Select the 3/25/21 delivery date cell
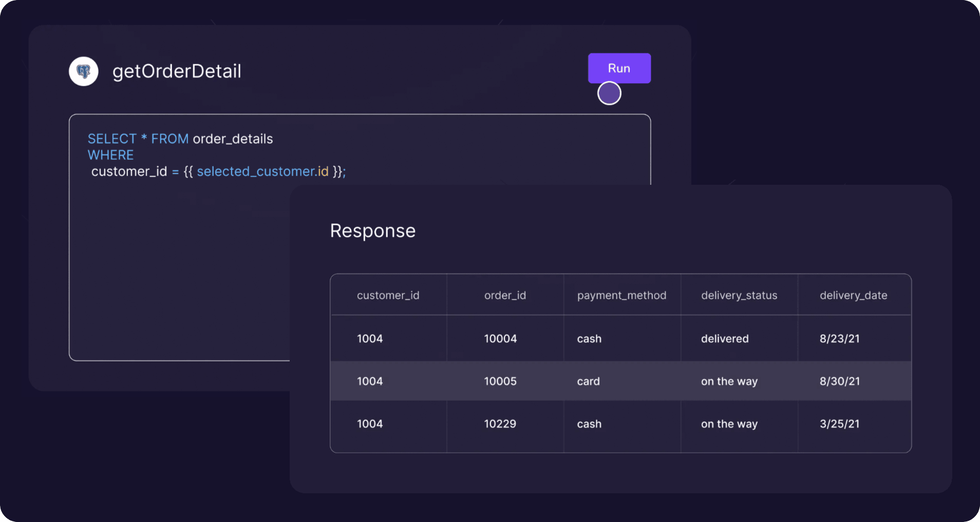980x522 pixels. 839,424
